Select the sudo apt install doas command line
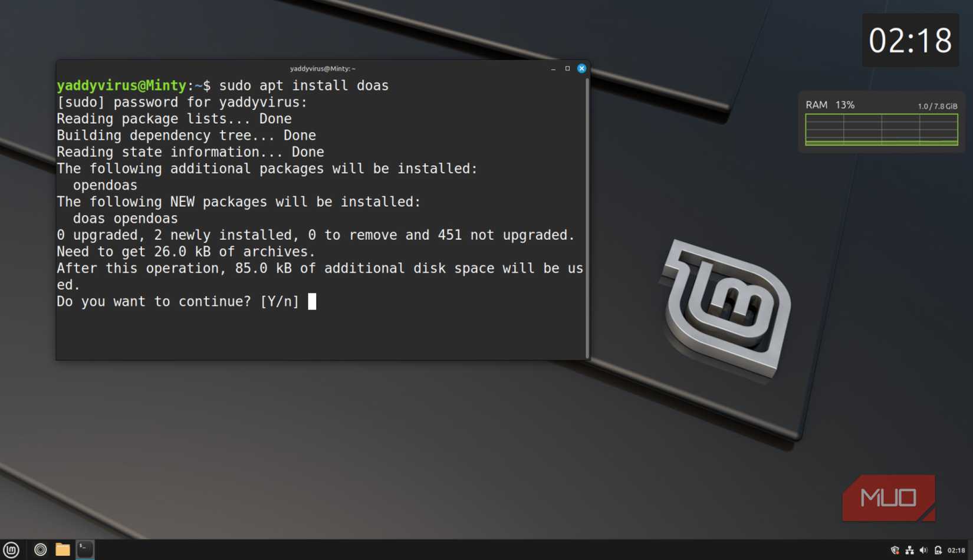Screen dimensions: 973x560 [x=304, y=85]
